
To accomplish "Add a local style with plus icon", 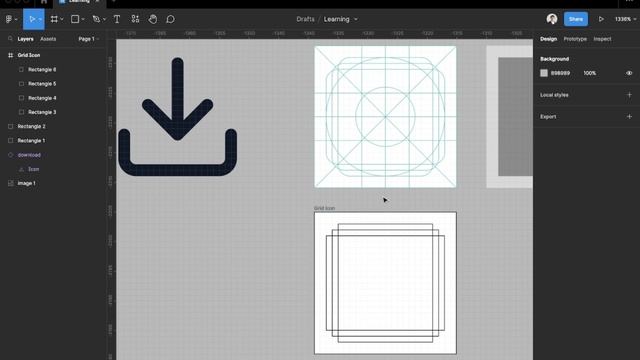I will point(629,95).
